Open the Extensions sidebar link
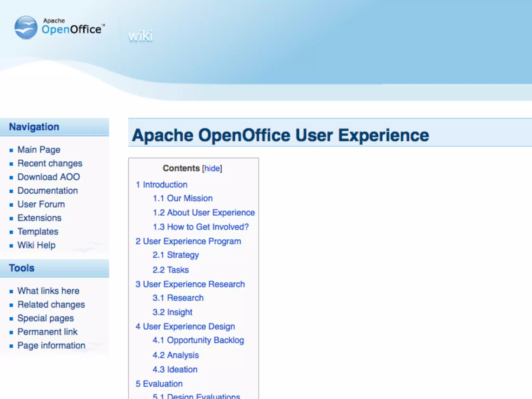Viewport: 532px width, 399px height. coord(39,218)
